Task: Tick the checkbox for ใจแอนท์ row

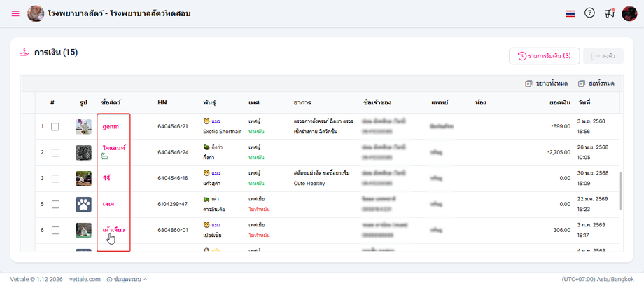Action: [x=55, y=153]
